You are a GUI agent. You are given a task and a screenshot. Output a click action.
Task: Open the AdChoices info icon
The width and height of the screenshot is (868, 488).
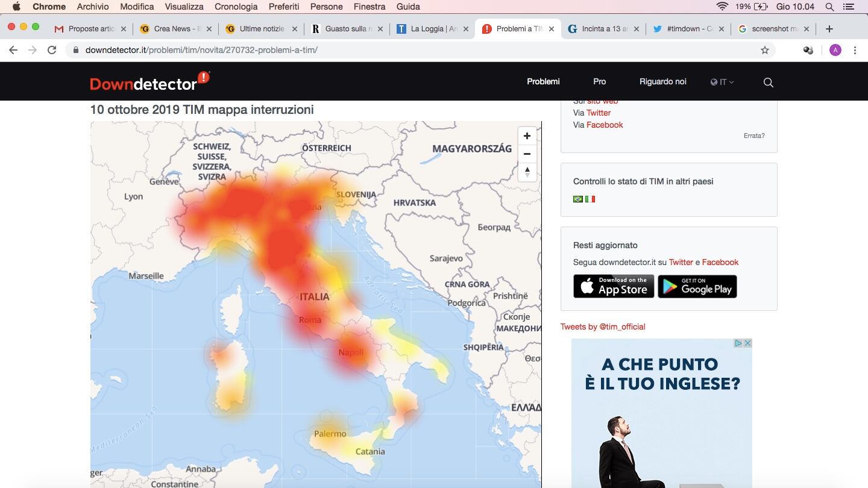coord(738,343)
